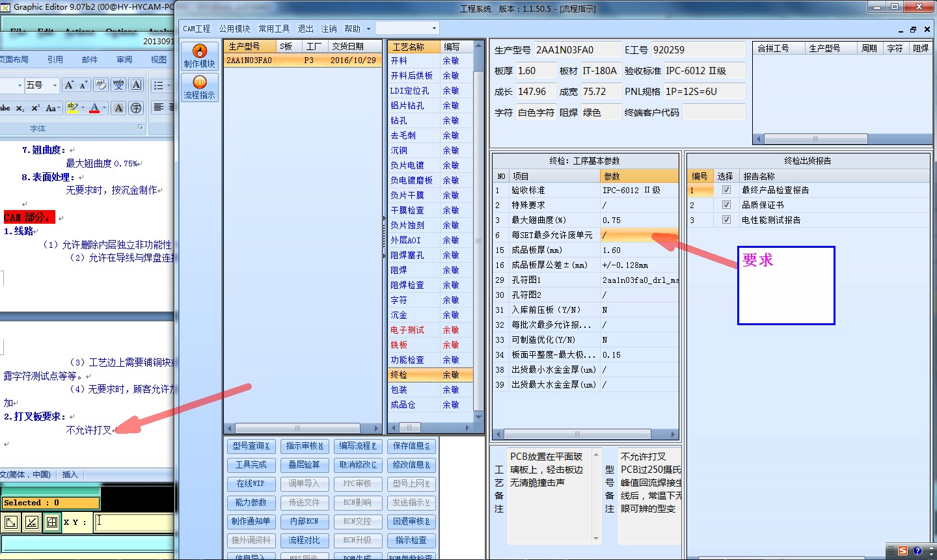
Task: Open toolbar overflow arrow after 帮助
Action: tap(368, 29)
